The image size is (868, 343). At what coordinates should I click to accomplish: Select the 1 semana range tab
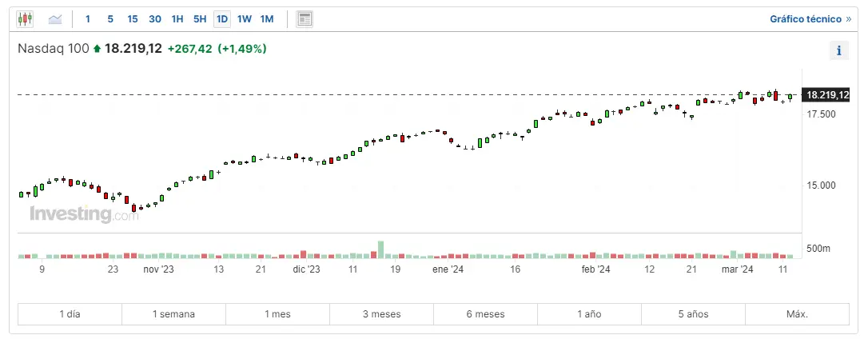173,314
